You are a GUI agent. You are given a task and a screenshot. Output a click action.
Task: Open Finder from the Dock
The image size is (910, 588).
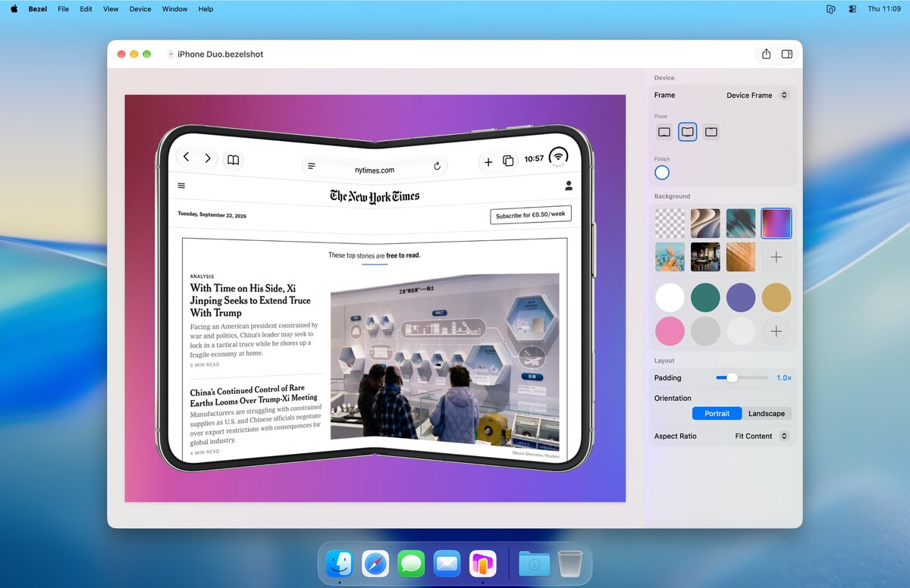(x=340, y=564)
